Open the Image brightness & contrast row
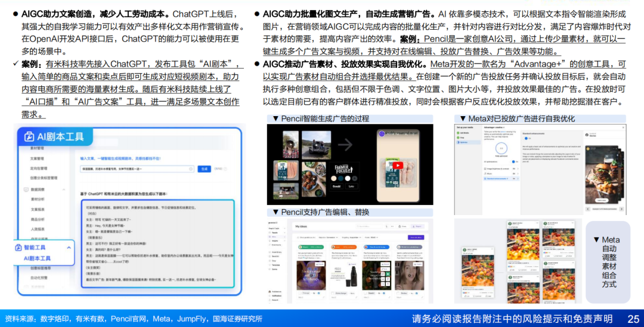 click(x=501, y=169)
